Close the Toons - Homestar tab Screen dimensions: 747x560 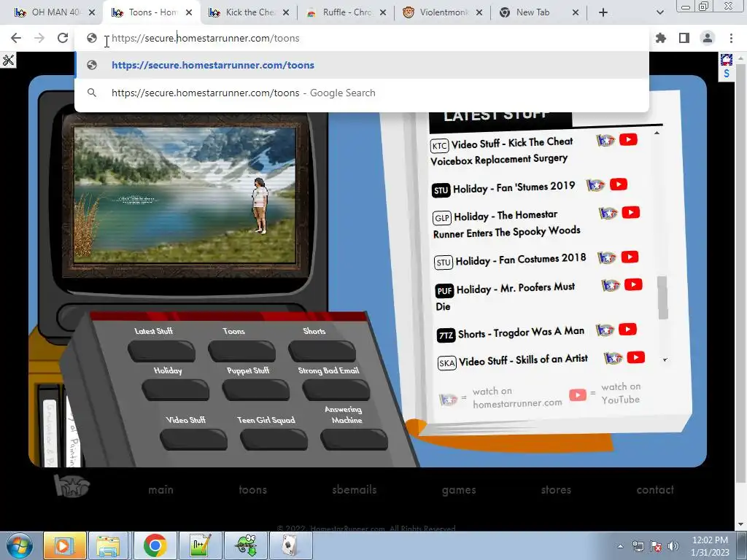189,12
